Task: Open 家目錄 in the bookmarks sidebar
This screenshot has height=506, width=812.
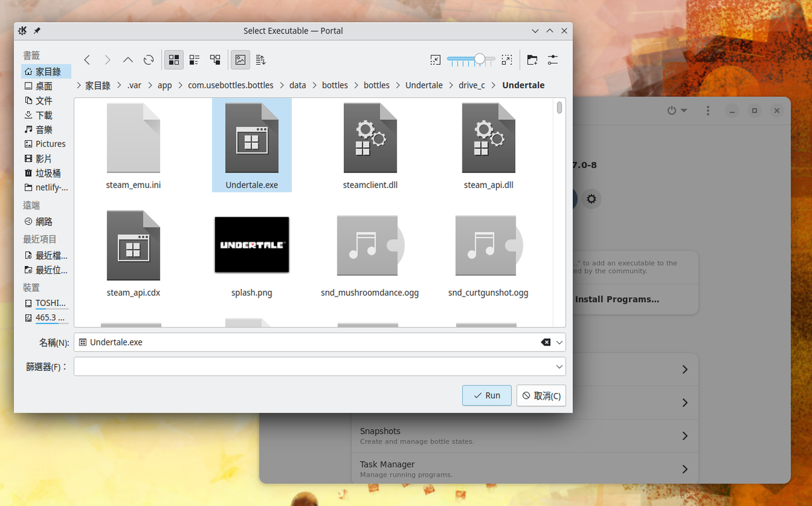Action: coord(46,72)
